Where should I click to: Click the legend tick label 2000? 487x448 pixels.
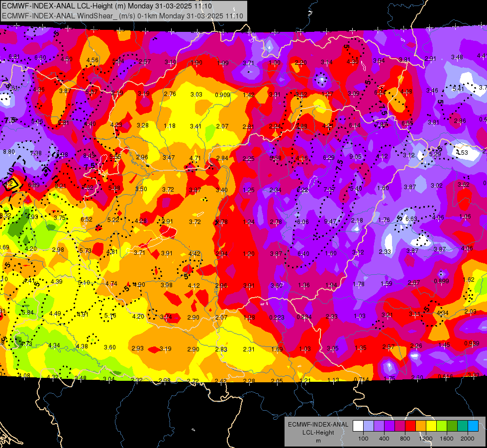[468, 439]
